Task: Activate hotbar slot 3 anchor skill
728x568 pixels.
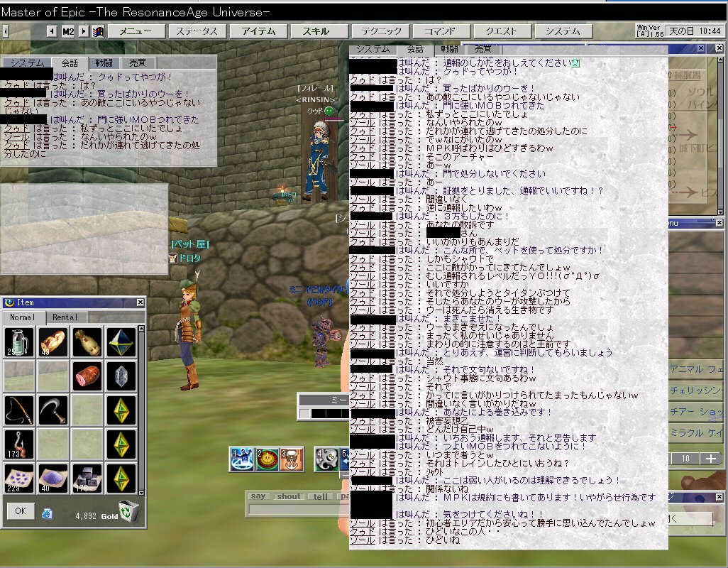Action: (x=292, y=459)
